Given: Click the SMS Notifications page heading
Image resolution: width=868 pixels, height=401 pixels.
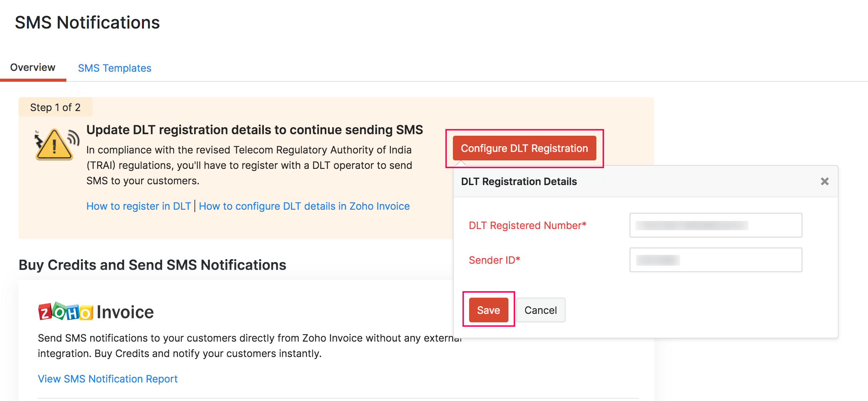Looking at the screenshot, I should click(x=87, y=22).
